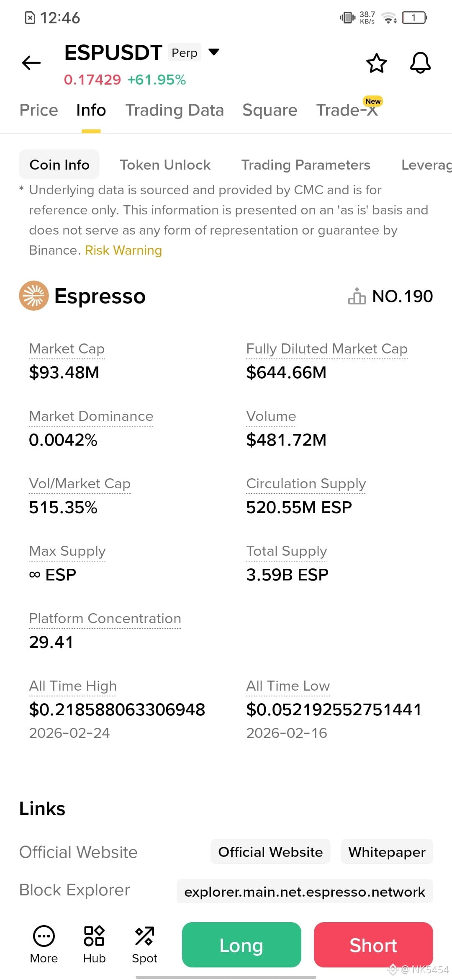Open the Whitepaper link button
This screenshot has height=980, width=452.
pos(387,851)
